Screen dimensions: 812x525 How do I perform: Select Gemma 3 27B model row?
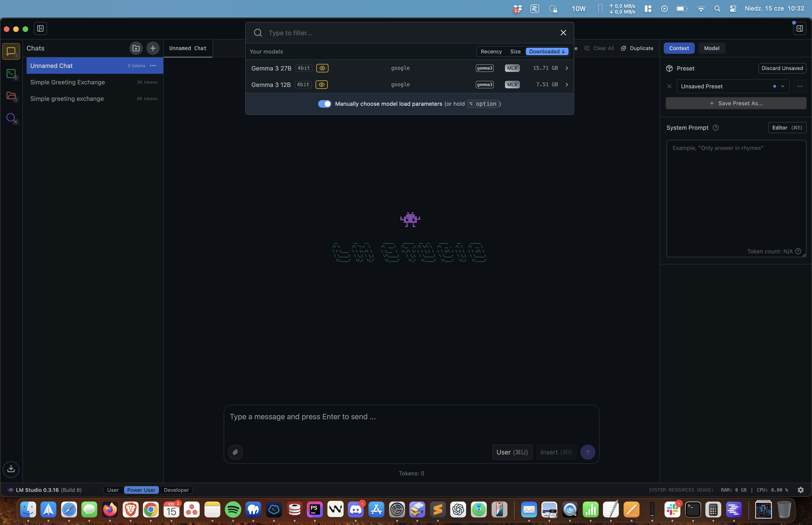pyautogui.click(x=410, y=68)
